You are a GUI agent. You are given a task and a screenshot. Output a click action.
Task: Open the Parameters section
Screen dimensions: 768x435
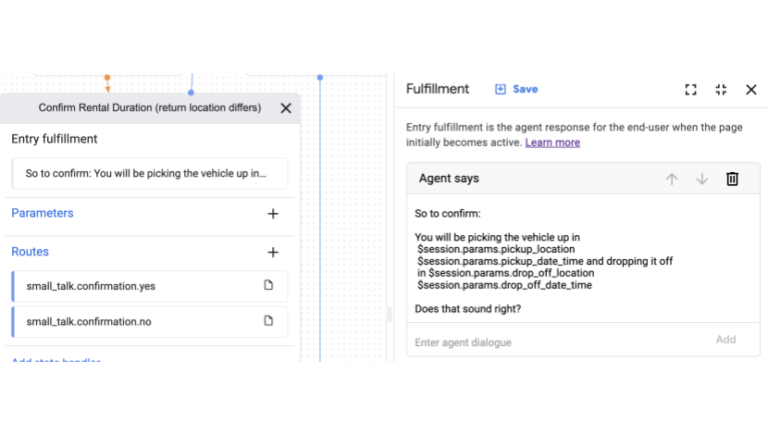pos(42,213)
